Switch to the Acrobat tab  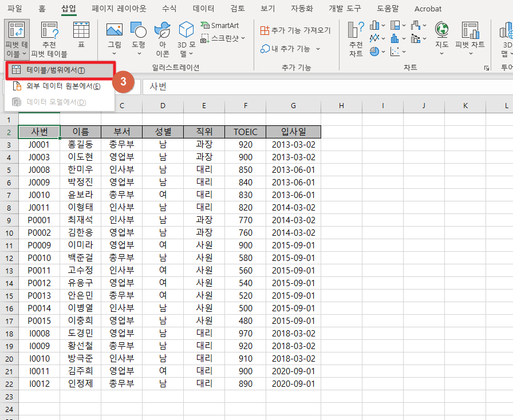point(428,9)
